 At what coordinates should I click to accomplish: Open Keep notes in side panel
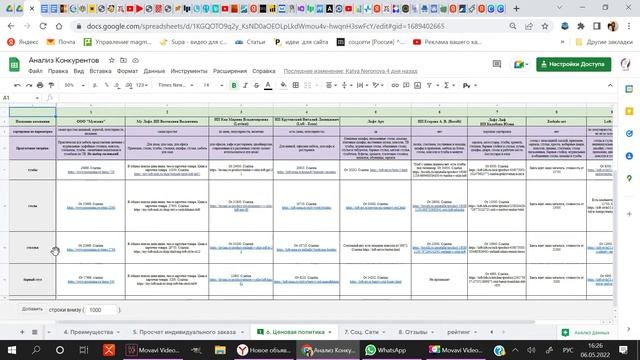point(629,111)
